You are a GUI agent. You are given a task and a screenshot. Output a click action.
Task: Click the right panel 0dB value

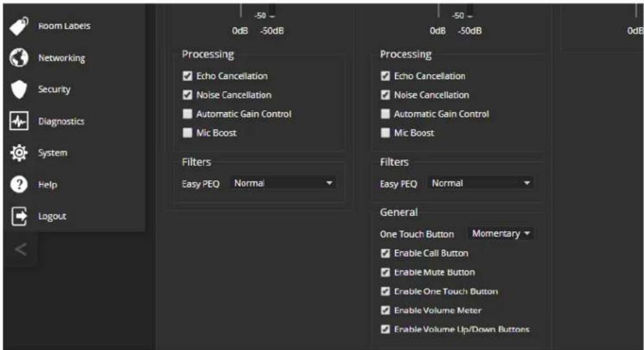(438, 30)
